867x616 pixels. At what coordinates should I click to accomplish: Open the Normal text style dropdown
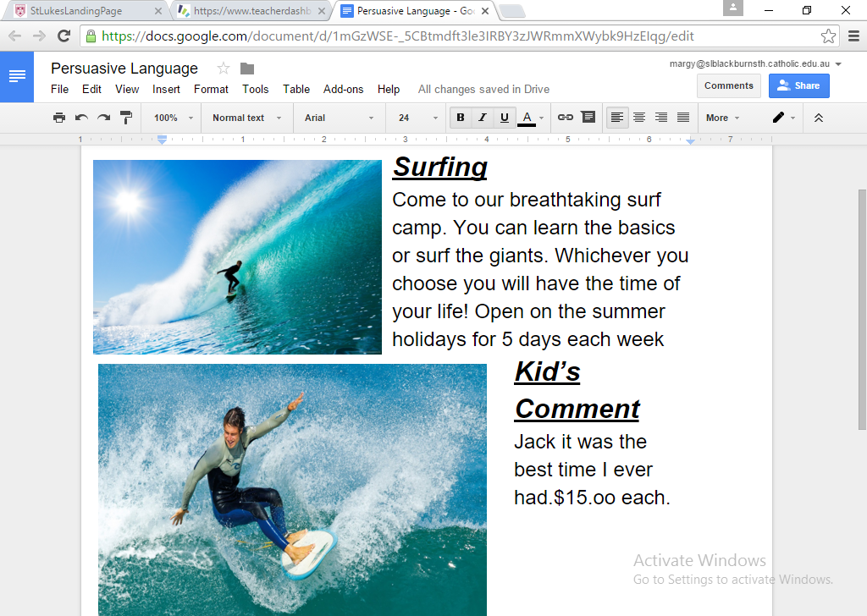(x=246, y=118)
